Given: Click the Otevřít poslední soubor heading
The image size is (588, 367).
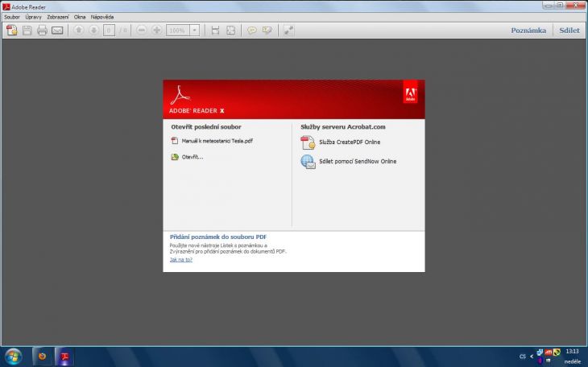Looking at the screenshot, I should click(206, 126).
